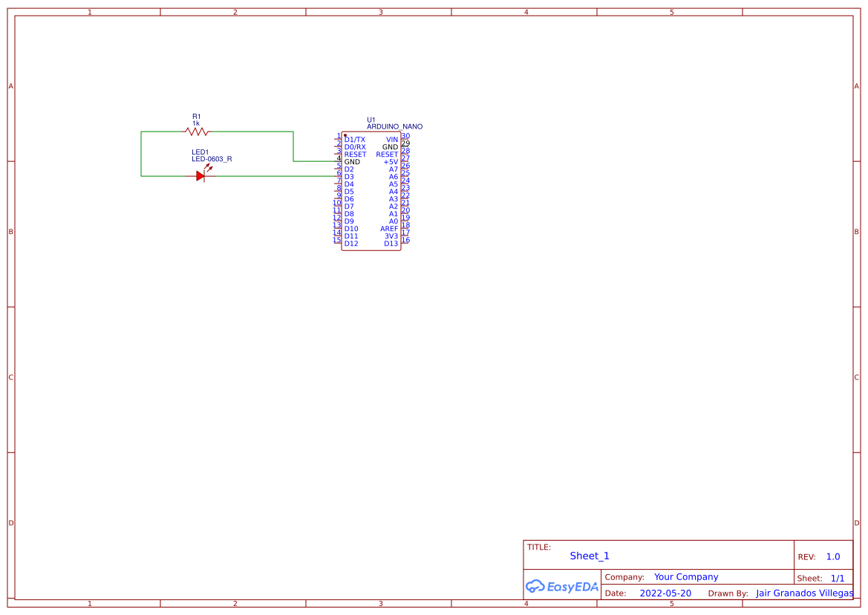Click the D7 pin label
This screenshot has height=615, width=868.
[349, 206]
